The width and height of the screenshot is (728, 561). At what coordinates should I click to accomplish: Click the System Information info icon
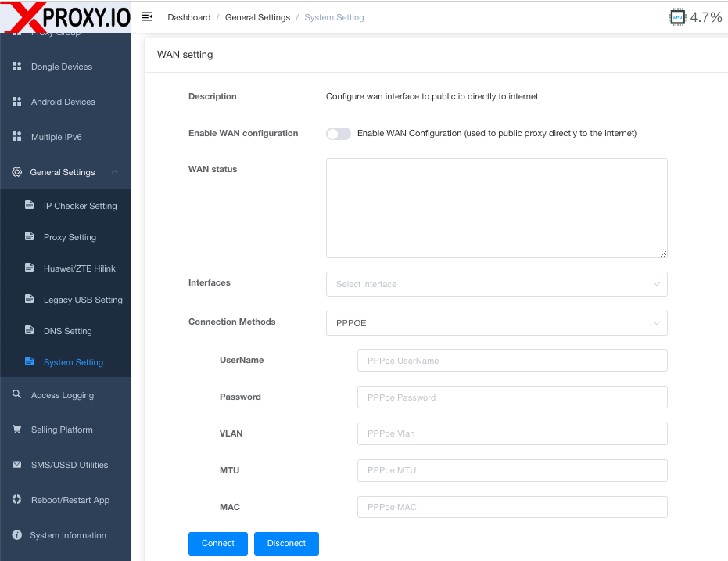coord(16,535)
